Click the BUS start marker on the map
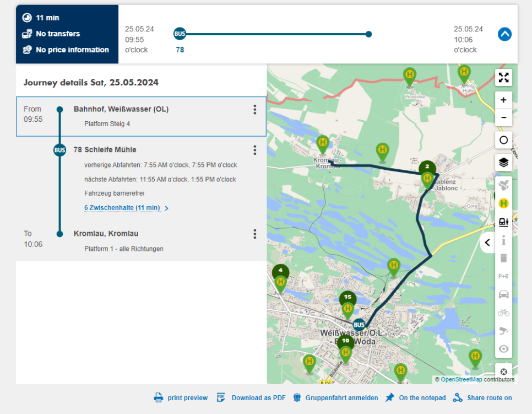The image size is (532, 414). coord(359,325)
